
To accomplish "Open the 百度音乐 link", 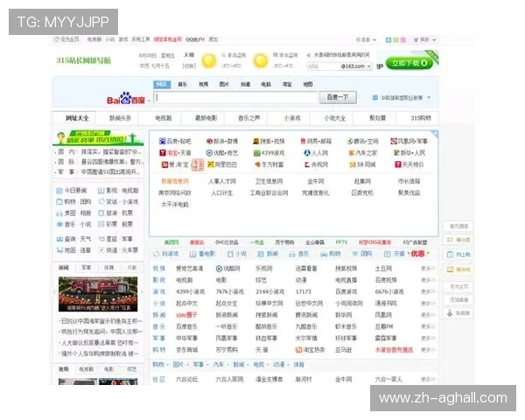I will click(x=187, y=326).
